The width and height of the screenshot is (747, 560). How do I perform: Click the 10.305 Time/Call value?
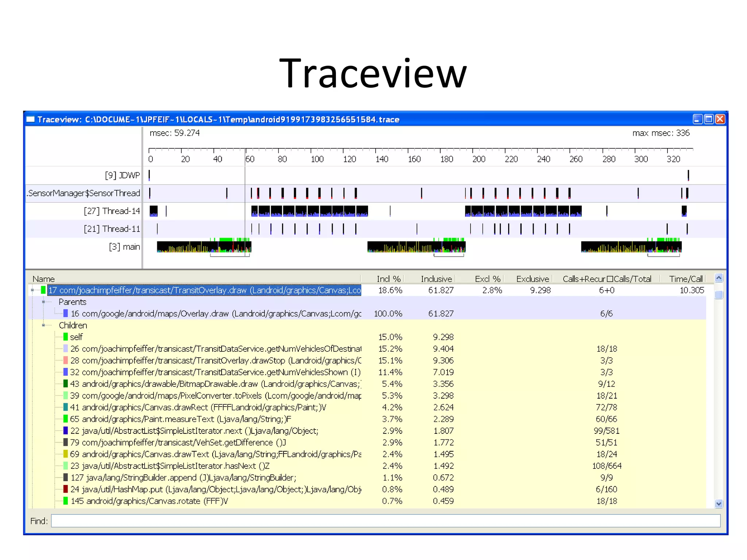692,290
